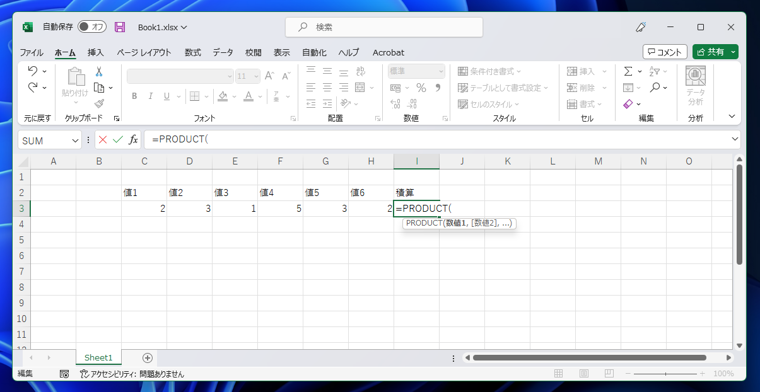Add a new sheet with plus icon
The image size is (760, 392).
tap(147, 358)
